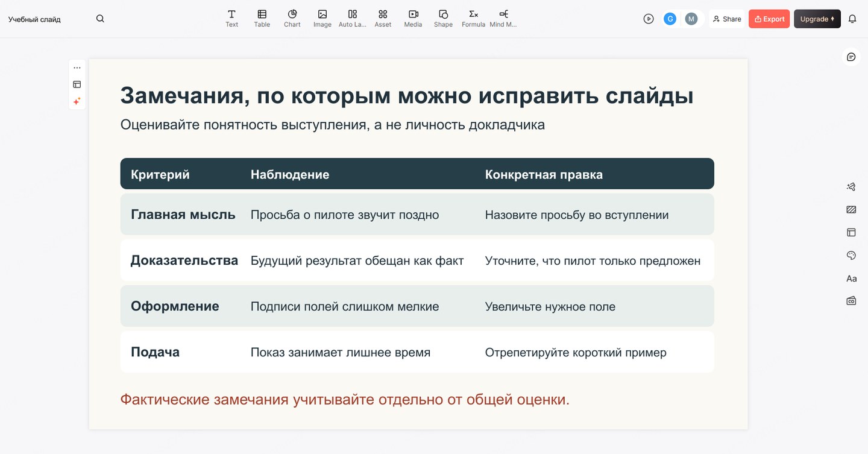The height and width of the screenshot is (454, 868).
Task: Open the slide's three-dot more menu
Action: 77,68
